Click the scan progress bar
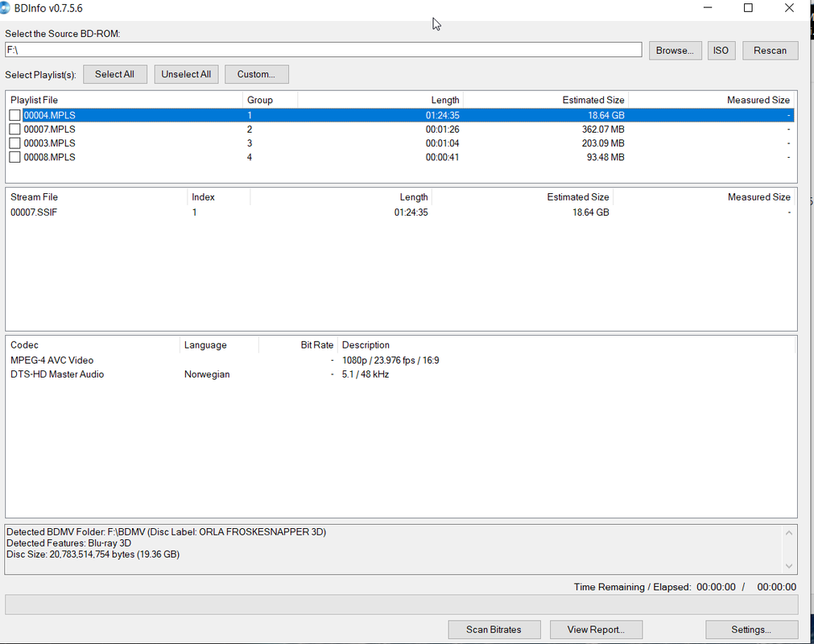Image resolution: width=814 pixels, height=644 pixels. coord(401,605)
